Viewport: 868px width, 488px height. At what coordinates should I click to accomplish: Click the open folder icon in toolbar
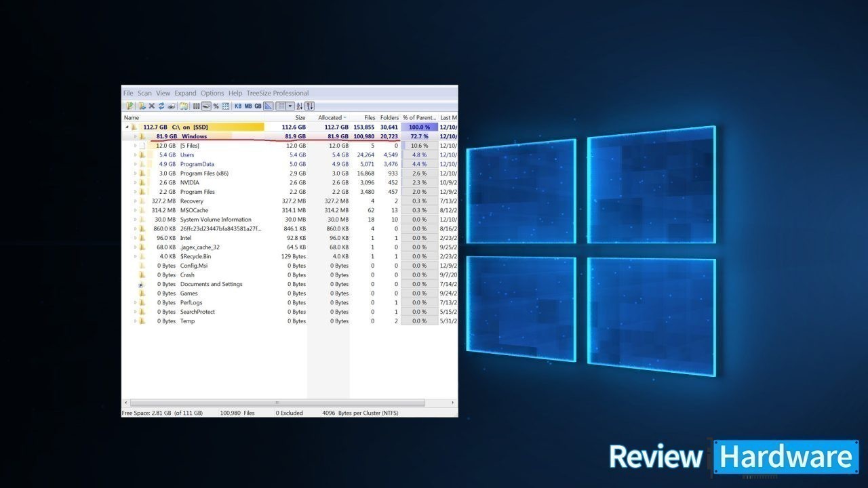142,106
